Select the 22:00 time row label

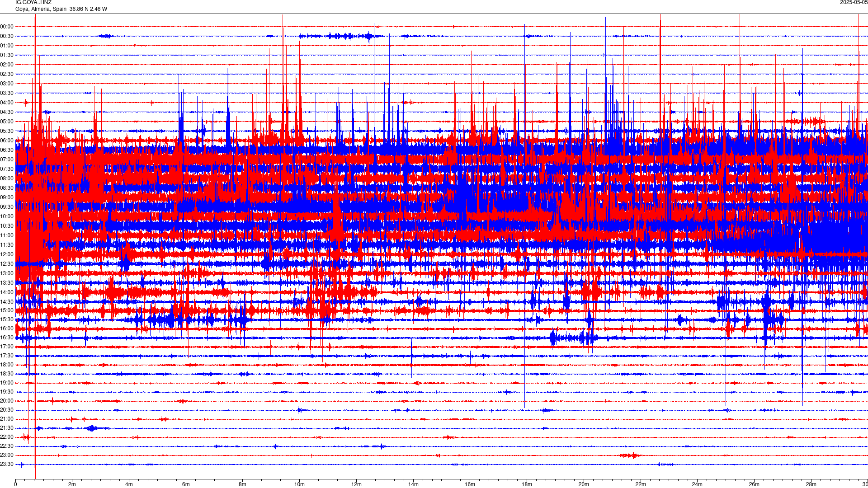point(7,437)
